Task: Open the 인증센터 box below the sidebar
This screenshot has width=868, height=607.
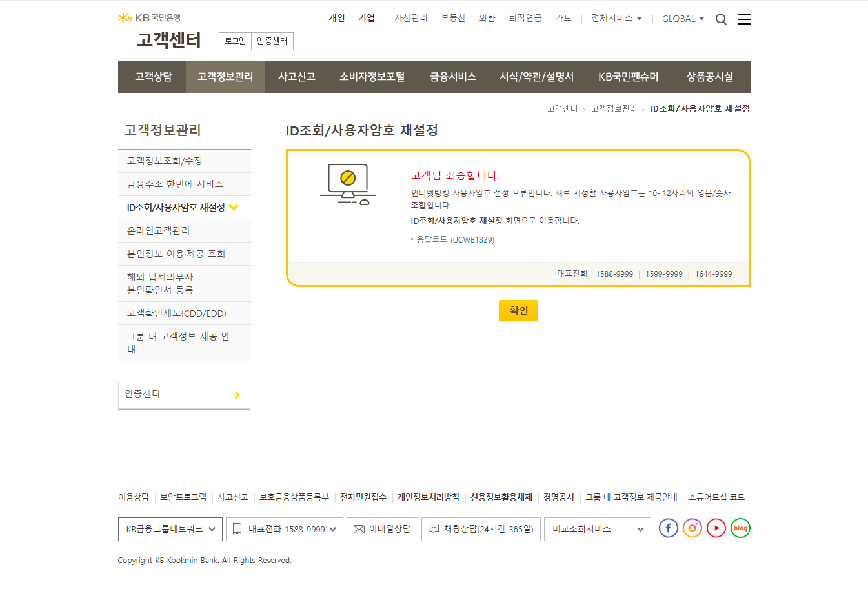Action: coord(184,395)
